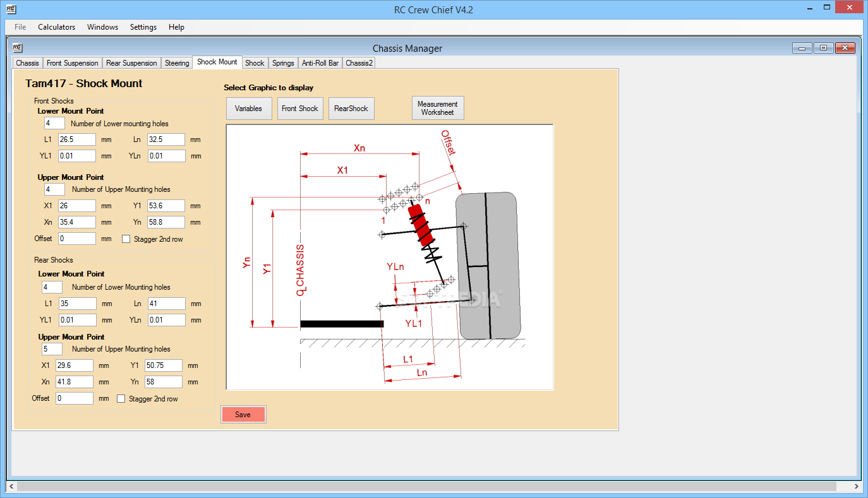Click the front Xn field showing 35.4
Viewport: 868px width, 498px height.
[x=77, y=222]
